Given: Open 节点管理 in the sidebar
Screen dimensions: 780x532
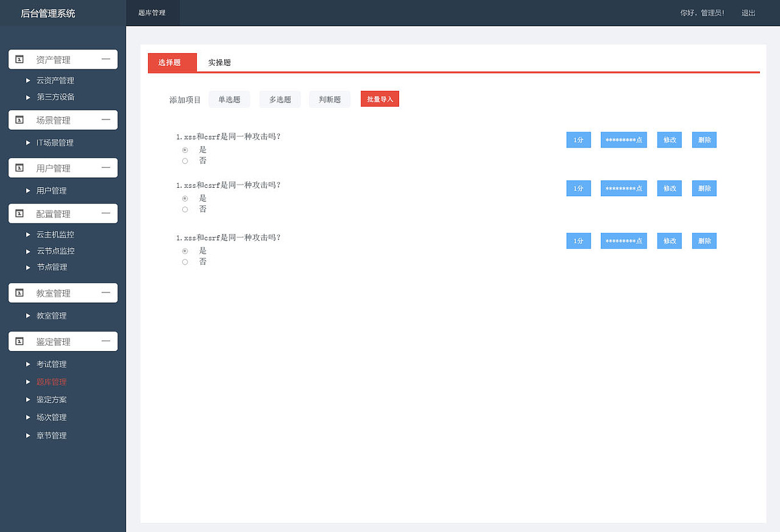Looking at the screenshot, I should 52,268.
